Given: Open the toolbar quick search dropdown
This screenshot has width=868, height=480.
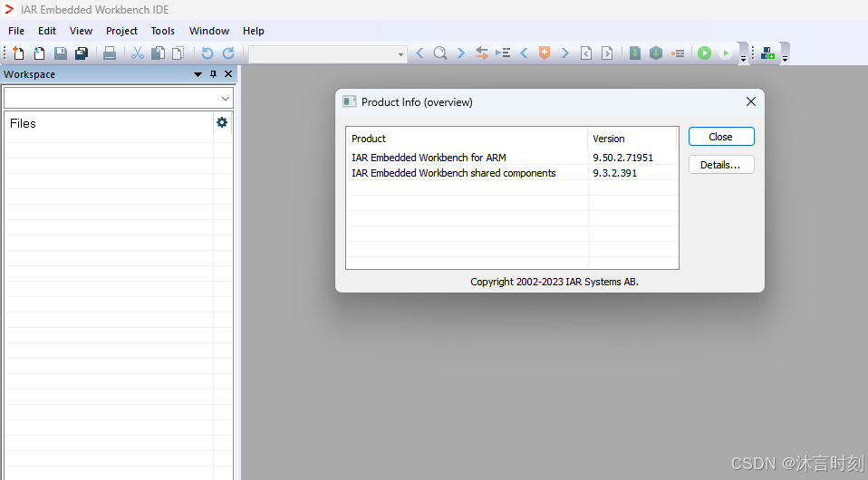Looking at the screenshot, I should pyautogui.click(x=400, y=54).
